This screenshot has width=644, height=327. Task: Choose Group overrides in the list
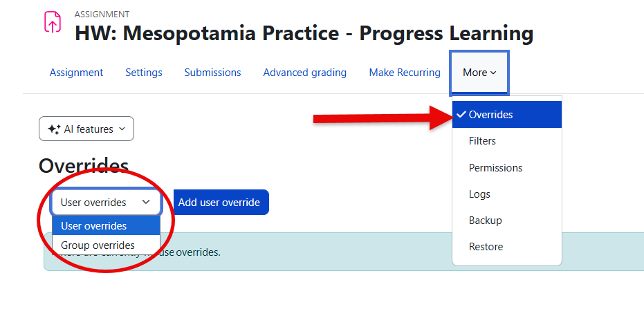106,245
